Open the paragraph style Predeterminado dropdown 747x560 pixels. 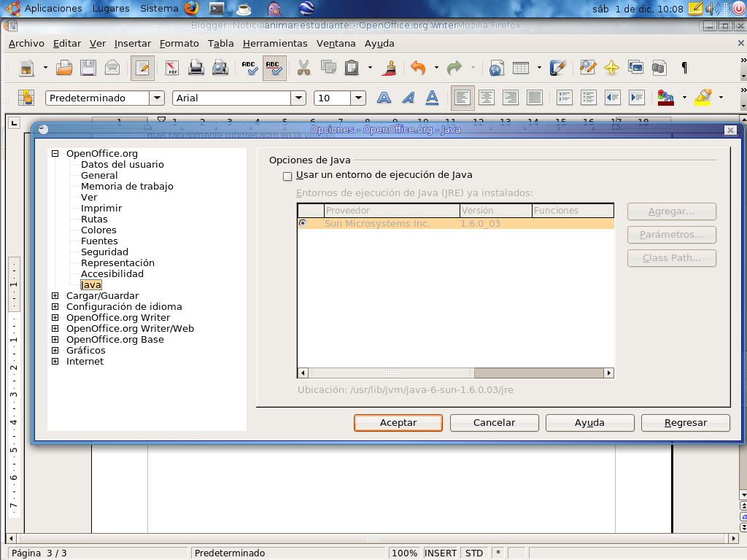click(157, 98)
